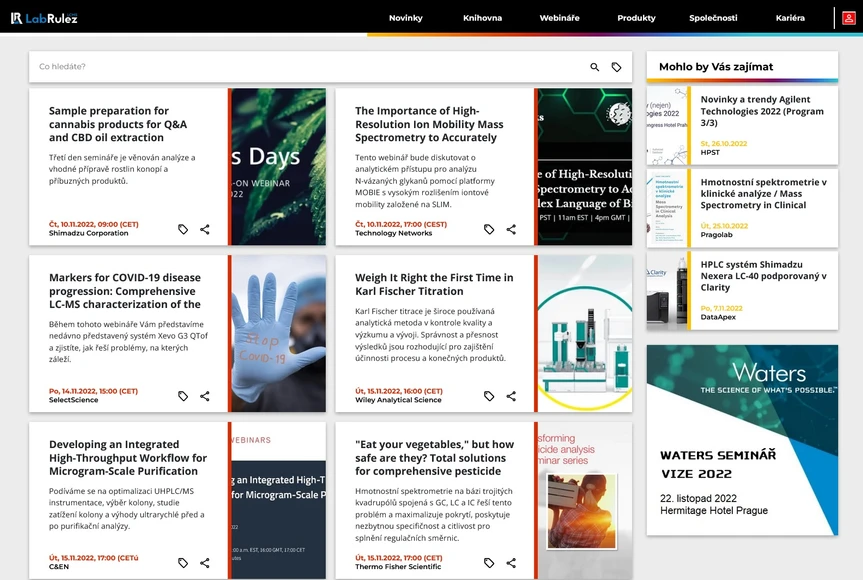
Task: Click 'HPST' label in sidebar
Action: coord(710,152)
